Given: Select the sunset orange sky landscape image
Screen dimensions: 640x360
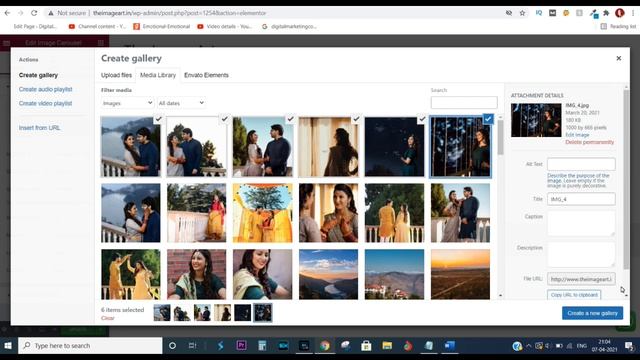Looking at the screenshot, I should click(x=460, y=274).
